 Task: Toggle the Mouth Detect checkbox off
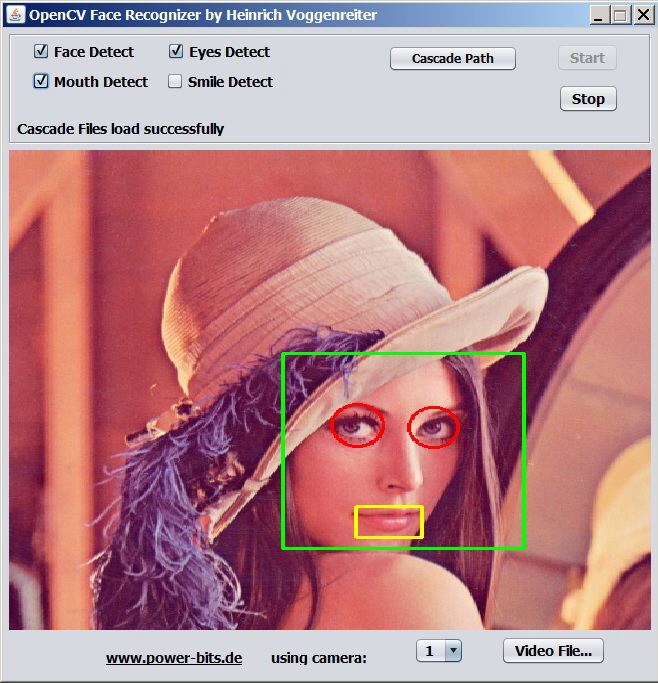[41, 81]
